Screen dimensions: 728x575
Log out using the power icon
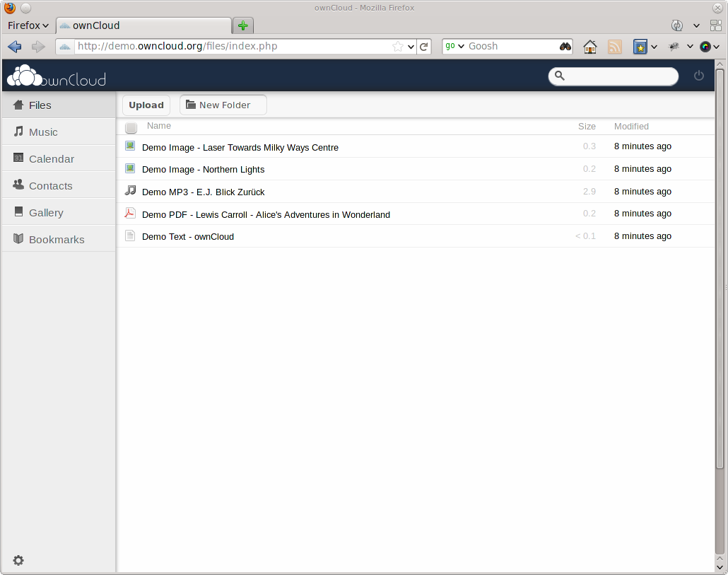tap(698, 75)
